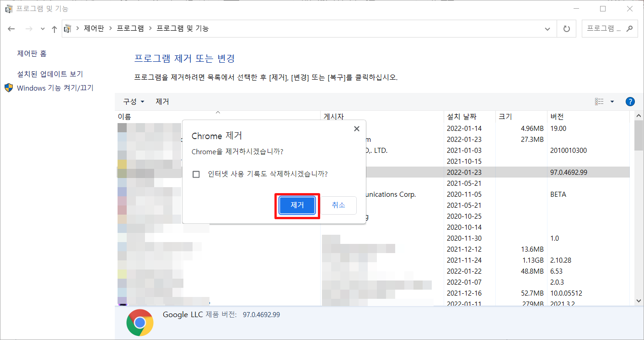Screen dimensions: 644x340
Task: Open the 구성 dropdown menu
Action: (134, 102)
